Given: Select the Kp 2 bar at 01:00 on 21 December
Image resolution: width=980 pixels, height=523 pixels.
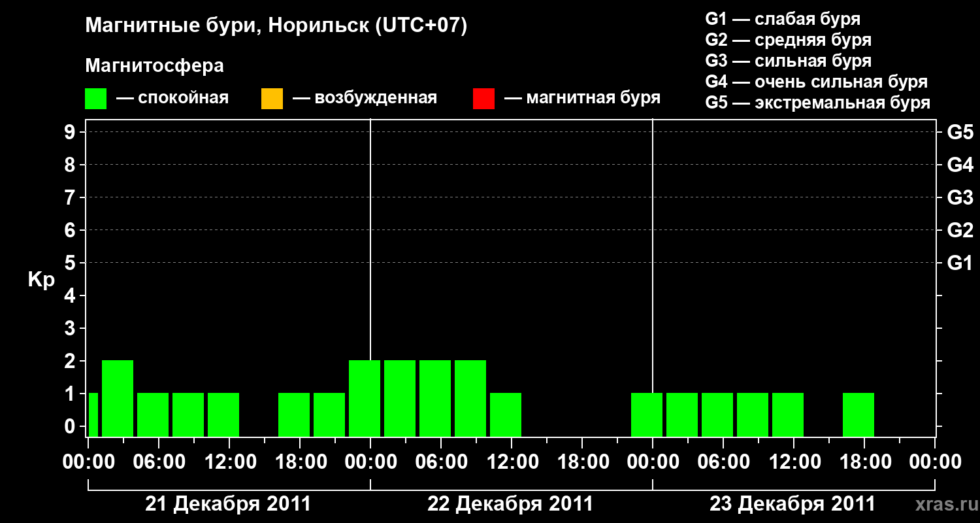Looking at the screenshot, I should pos(118,398).
